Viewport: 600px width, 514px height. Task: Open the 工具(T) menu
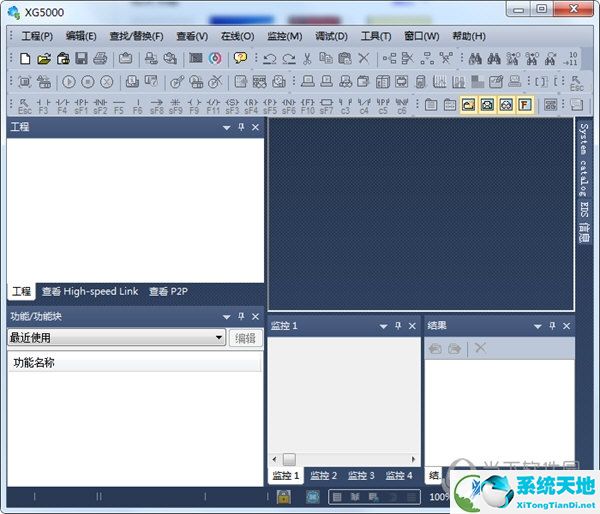(x=376, y=36)
